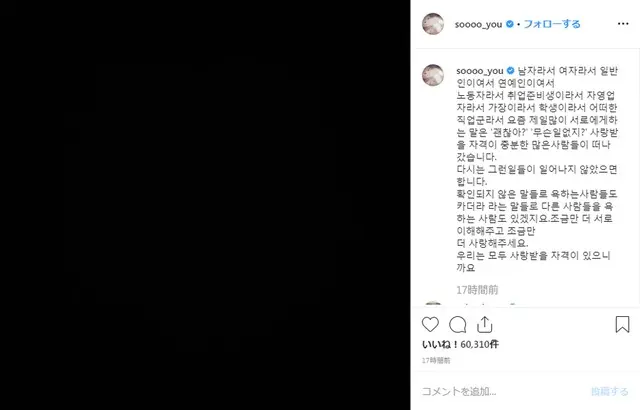This screenshot has width=640, height=410.
Task: Click the small 17時間前 timestamp below likes
Action: [436, 361]
